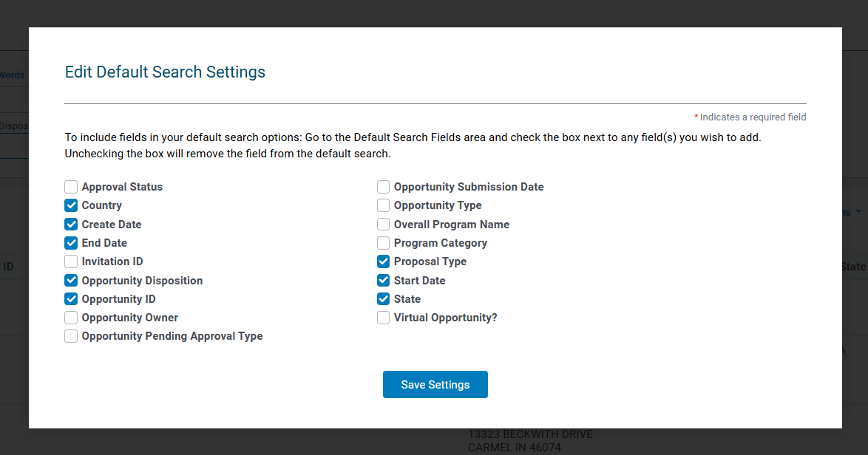868x455 pixels.
Task: Toggle the Opportunity ID checkbox off
Action: 71,299
